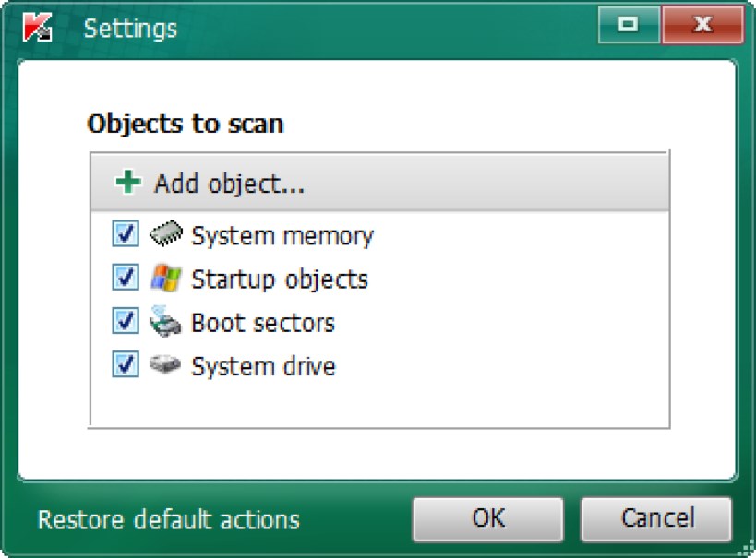Uncheck the System memory checkbox

126,233
